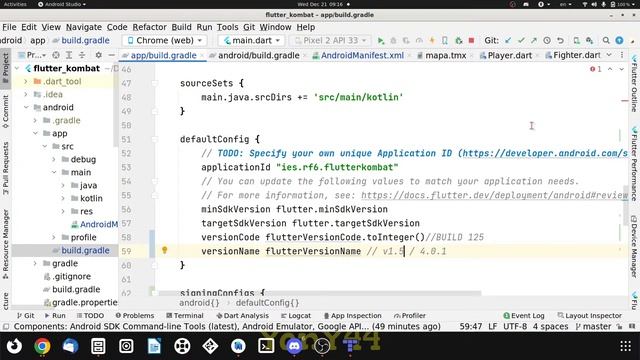
Task: Click the Git Rollback undo icon
Action: 560,40
